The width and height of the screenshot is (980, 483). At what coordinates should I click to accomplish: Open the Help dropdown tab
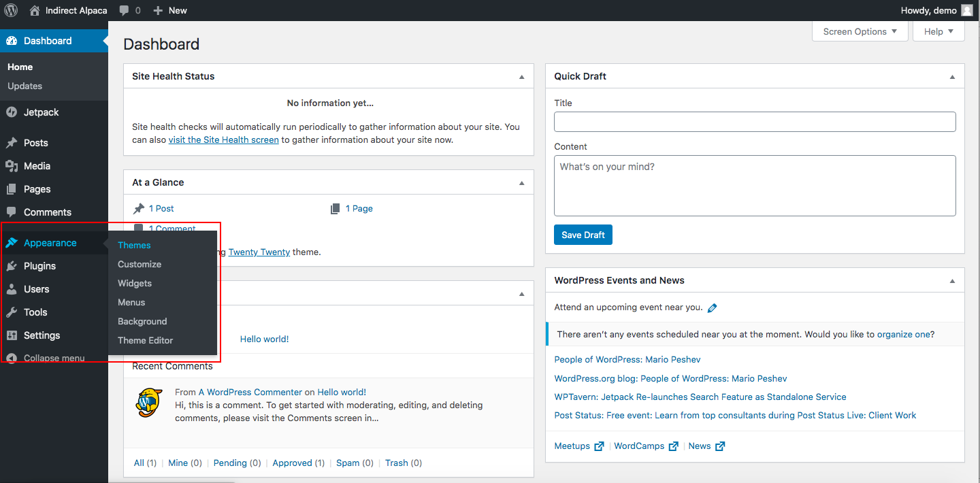(x=939, y=31)
